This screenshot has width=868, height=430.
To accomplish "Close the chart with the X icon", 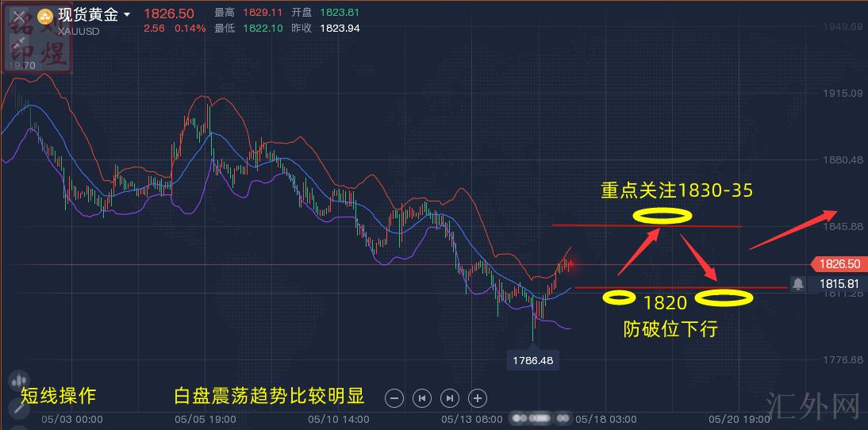I will point(20,16).
